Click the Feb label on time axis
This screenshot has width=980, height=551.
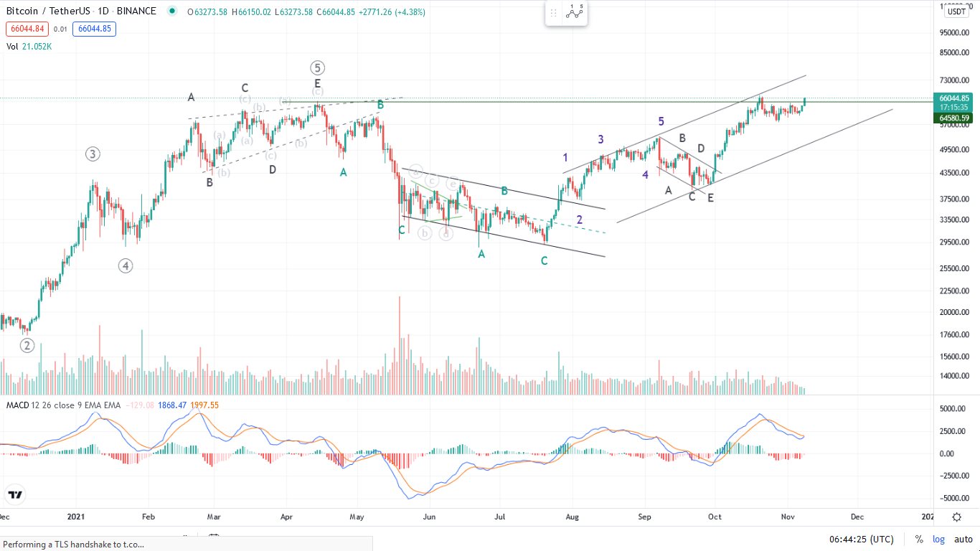(x=149, y=517)
